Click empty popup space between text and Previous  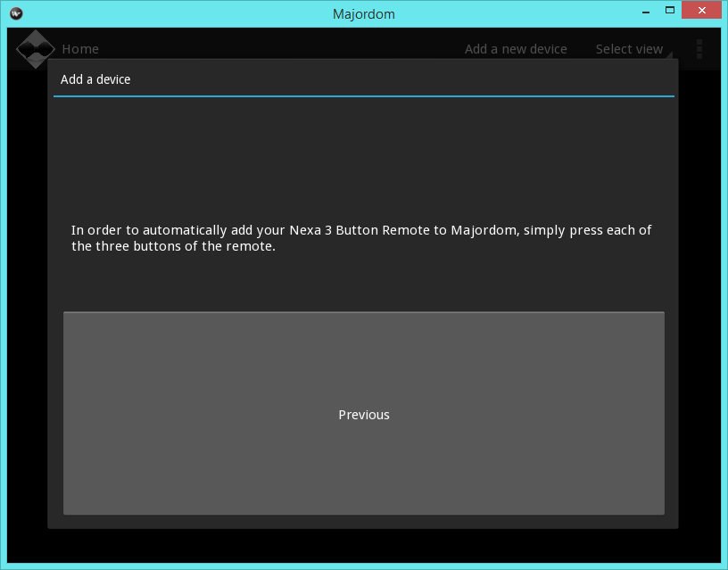[x=363, y=284]
